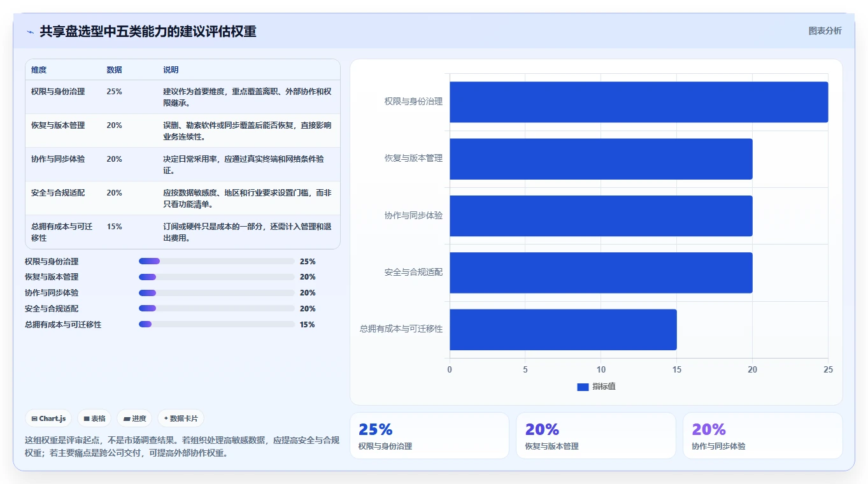Select the title 共享盘选型中五类能力的建议评估权重
The width and height of the screenshot is (868, 484).
pyautogui.click(x=148, y=31)
